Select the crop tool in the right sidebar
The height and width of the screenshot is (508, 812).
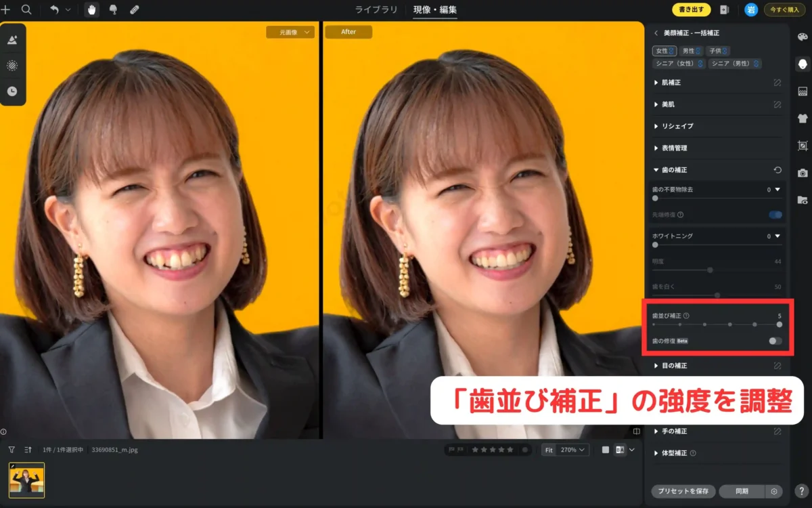point(803,145)
